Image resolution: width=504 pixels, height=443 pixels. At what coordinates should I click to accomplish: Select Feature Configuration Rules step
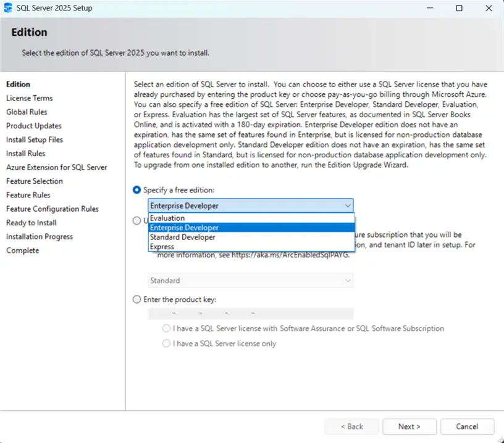52,209
